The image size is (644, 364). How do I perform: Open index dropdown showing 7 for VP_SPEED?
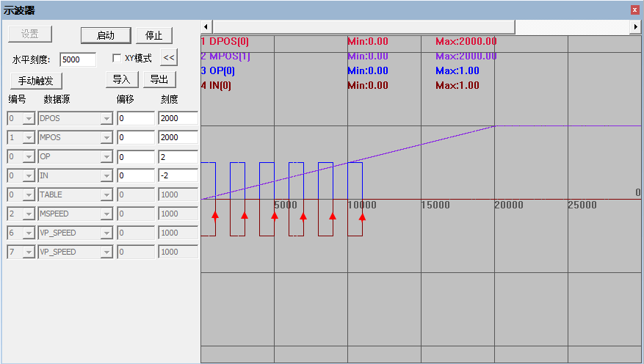pyautogui.click(x=29, y=252)
